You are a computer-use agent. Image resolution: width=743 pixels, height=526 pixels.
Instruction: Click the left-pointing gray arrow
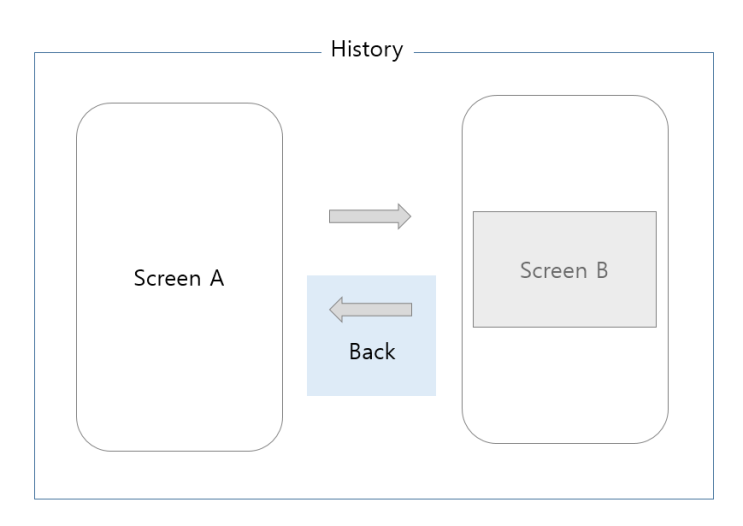point(371,309)
